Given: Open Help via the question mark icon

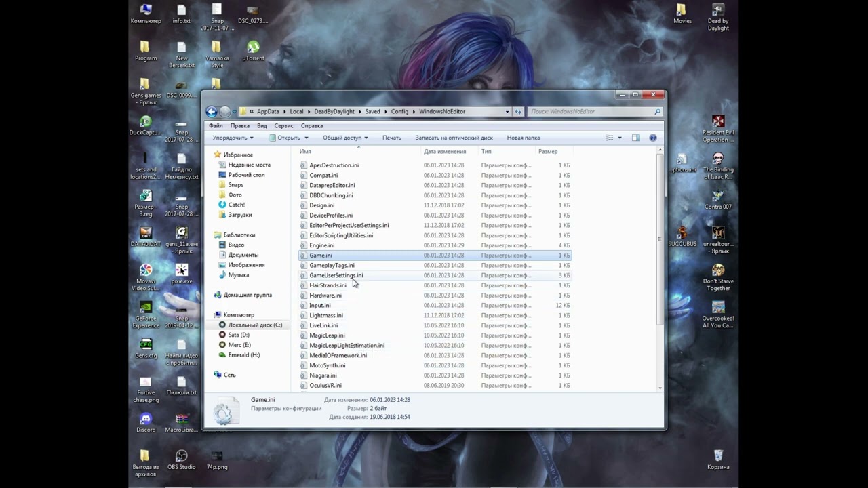Looking at the screenshot, I should coord(653,138).
